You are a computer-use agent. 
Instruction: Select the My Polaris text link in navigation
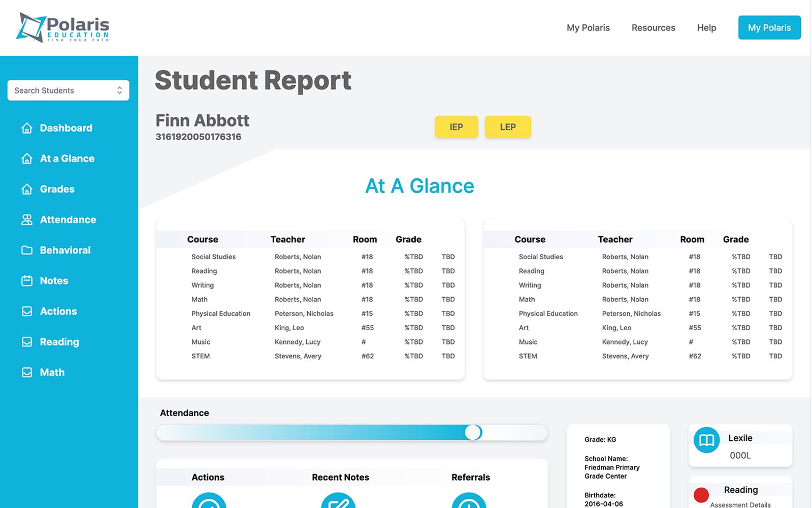588,28
